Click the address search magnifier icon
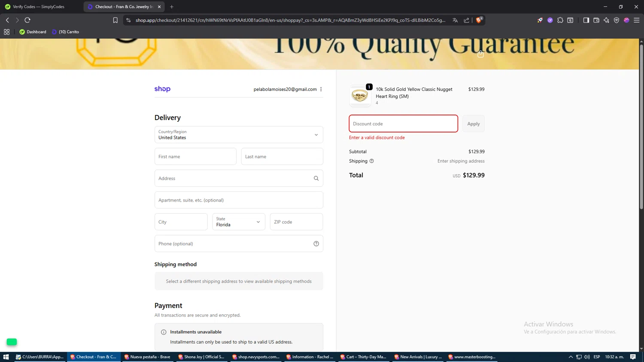This screenshot has height=362, width=644. (x=316, y=178)
